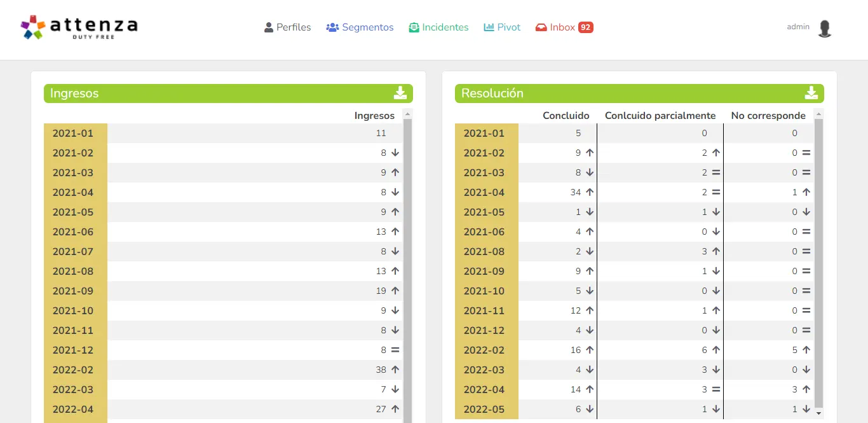The width and height of the screenshot is (868, 423).
Task: Switch to the Pivot view
Action: click(502, 27)
